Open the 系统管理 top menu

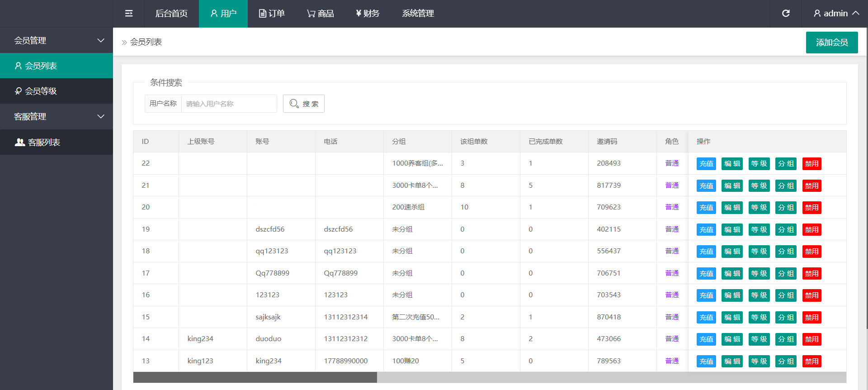[418, 14]
